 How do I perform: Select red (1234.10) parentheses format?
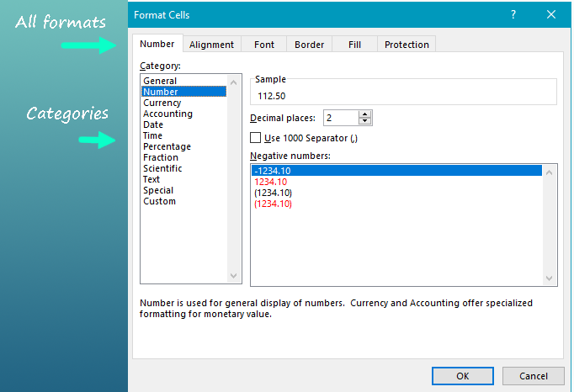(396, 204)
